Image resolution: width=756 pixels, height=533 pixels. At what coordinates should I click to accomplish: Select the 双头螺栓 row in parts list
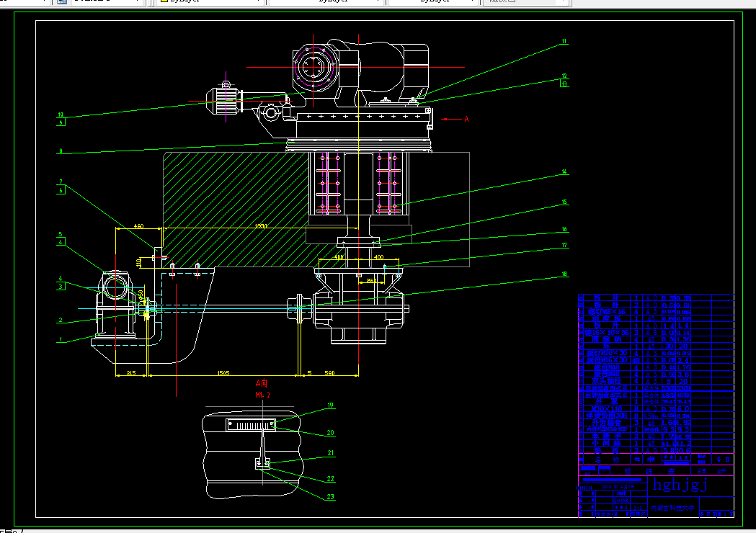656,381
